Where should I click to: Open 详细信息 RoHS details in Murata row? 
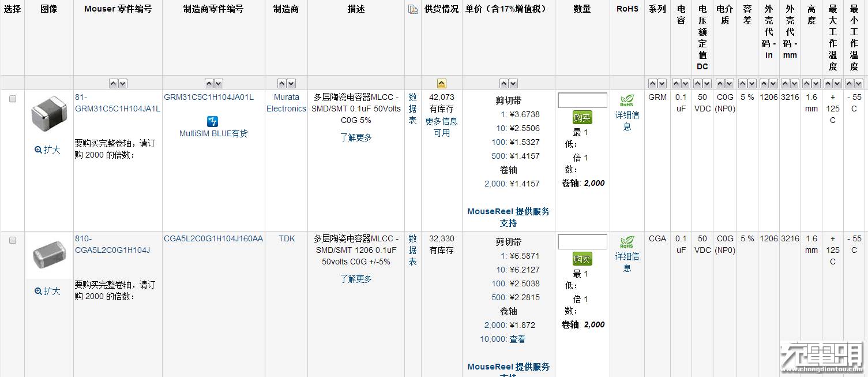pyautogui.click(x=627, y=121)
